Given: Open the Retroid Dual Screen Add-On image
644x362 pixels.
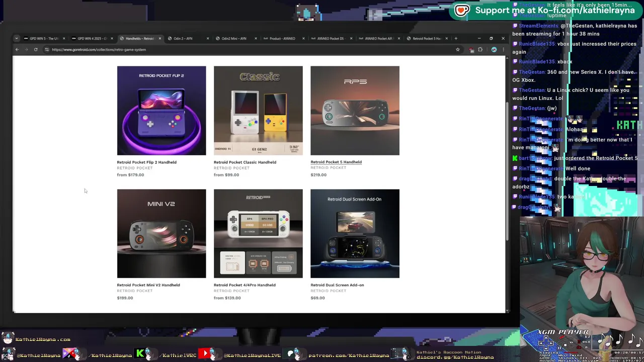Looking at the screenshot, I should click(355, 233).
